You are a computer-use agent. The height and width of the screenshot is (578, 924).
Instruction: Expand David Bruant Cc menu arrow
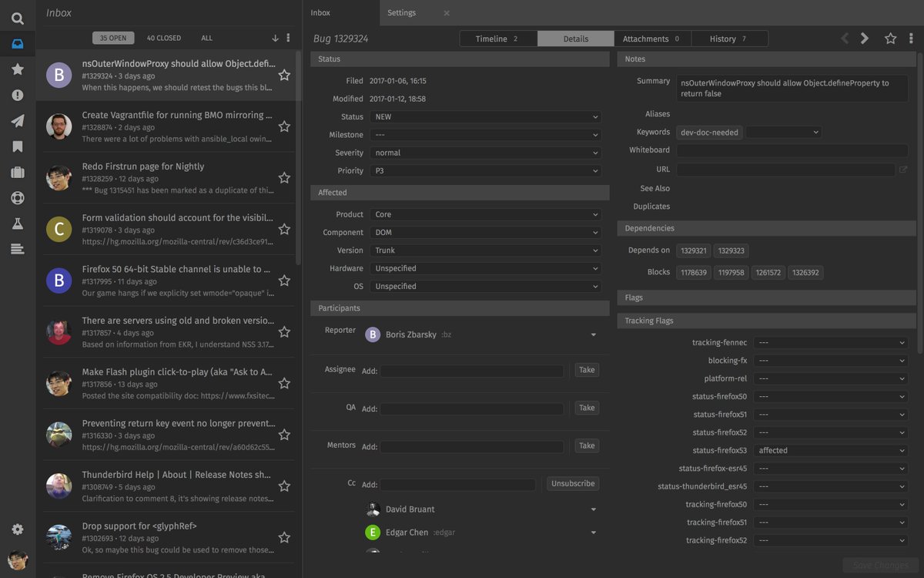(x=593, y=509)
